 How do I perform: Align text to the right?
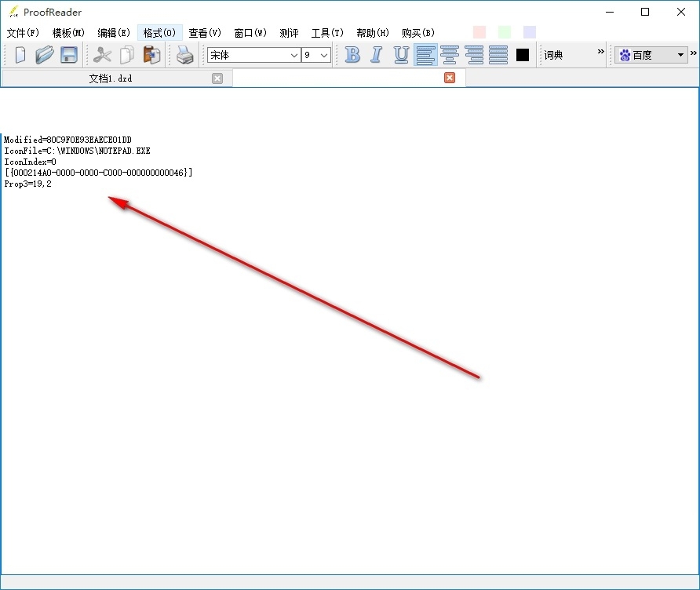pos(474,55)
